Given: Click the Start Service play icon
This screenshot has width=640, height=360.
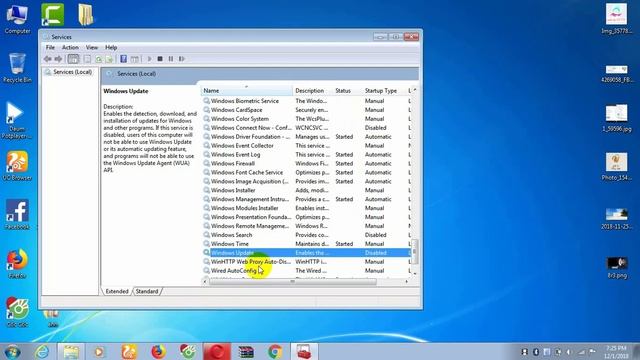Looking at the screenshot, I should tap(149, 59).
